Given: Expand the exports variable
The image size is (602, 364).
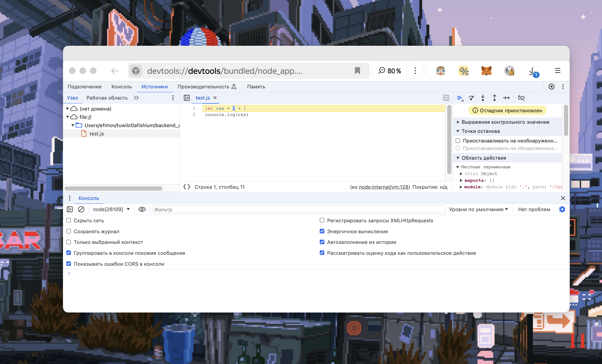Looking at the screenshot, I should [461, 180].
